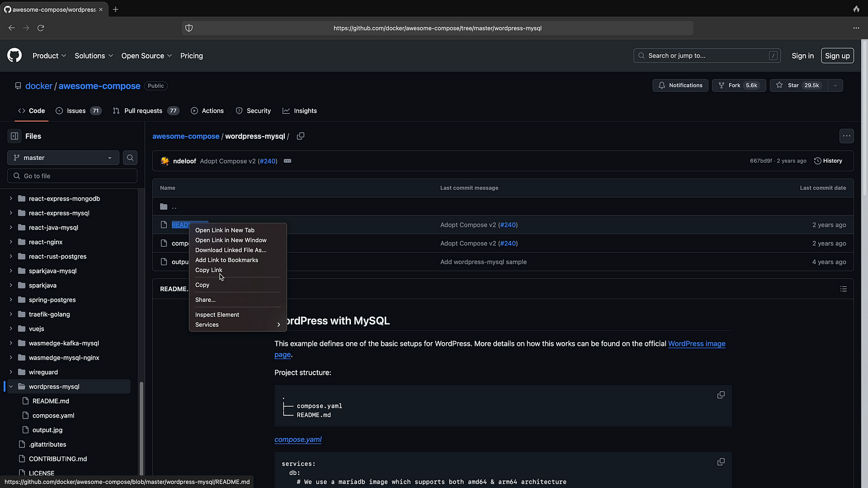
Task: Open the Star lists dropdown arrow
Action: [835, 86]
